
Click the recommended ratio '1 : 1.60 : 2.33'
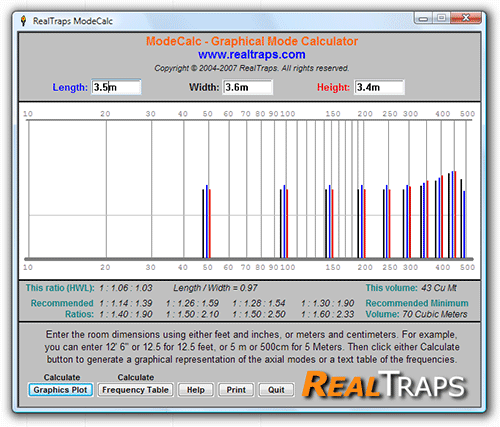tap(327, 314)
